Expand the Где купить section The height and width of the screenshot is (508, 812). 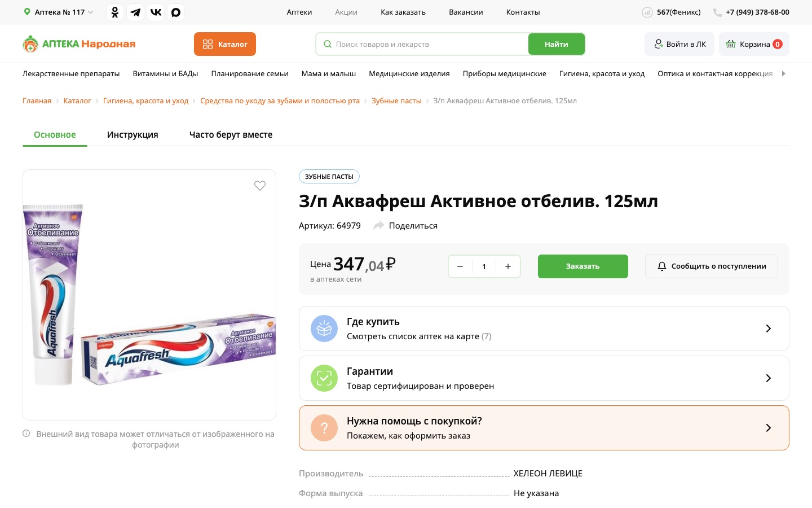click(x=544, y=329)
